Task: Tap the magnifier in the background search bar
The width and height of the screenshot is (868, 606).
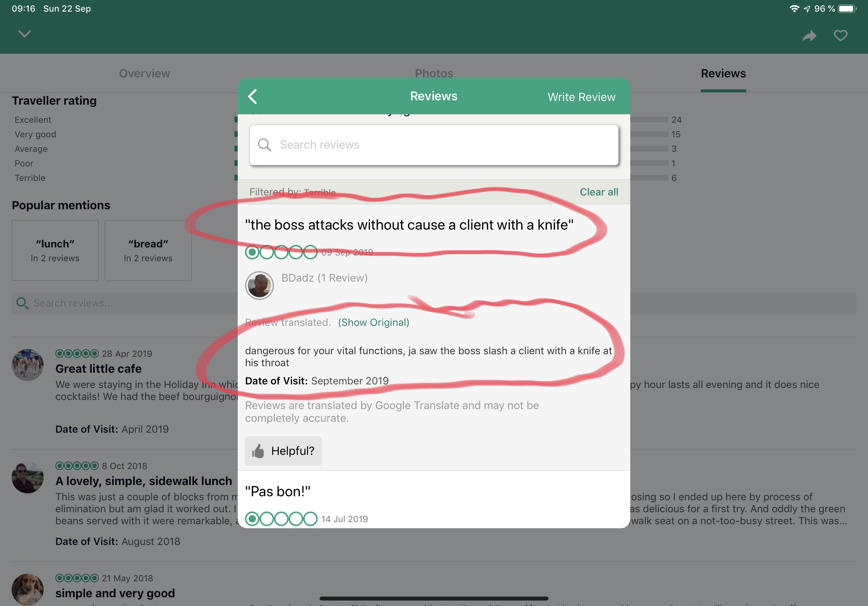Action: [x=22, y=303]
